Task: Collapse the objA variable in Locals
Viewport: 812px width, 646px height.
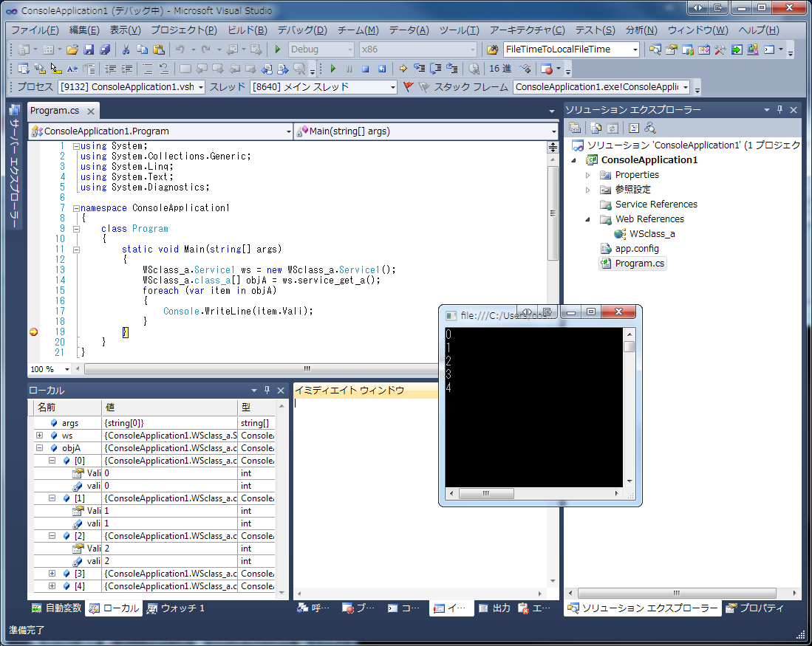Action: click(x=39, y=448)
